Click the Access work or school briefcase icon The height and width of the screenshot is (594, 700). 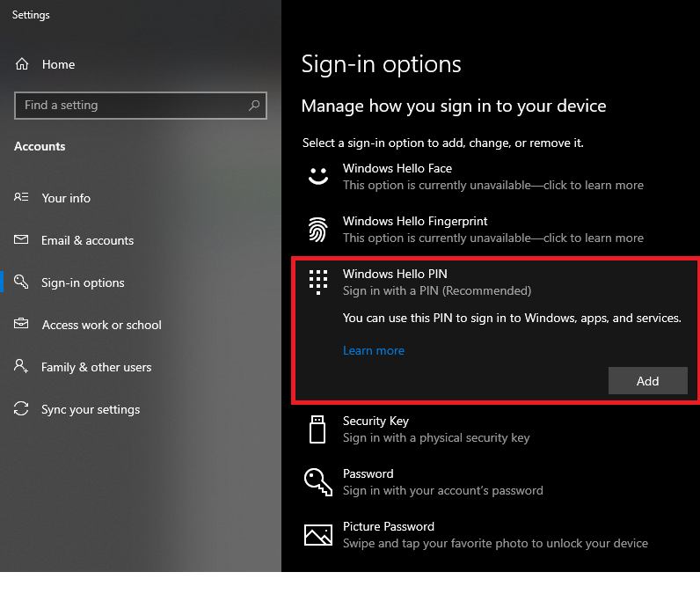(x=21, y=323)
